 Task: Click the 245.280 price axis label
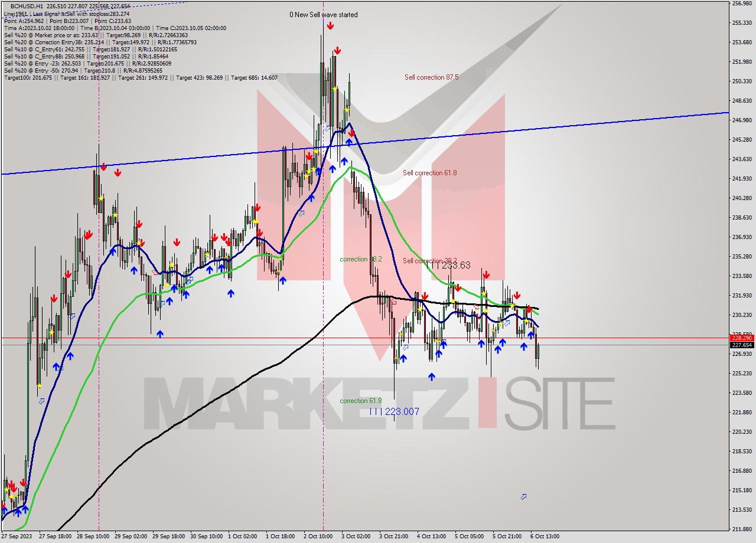[742, 139]
